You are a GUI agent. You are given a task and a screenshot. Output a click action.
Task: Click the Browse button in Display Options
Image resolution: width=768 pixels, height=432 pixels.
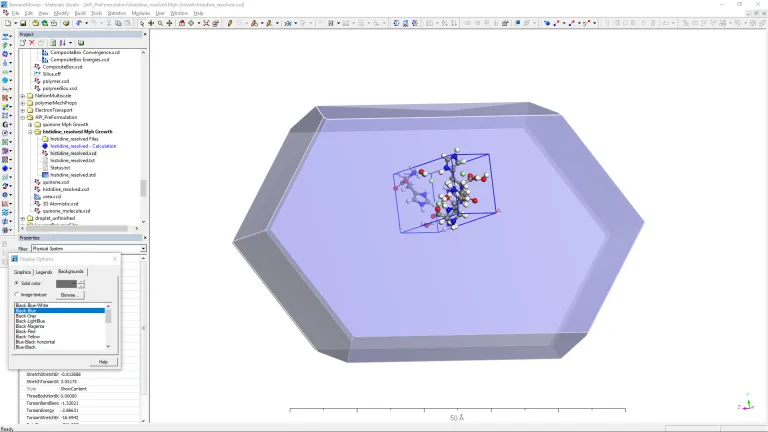[69, 295]
